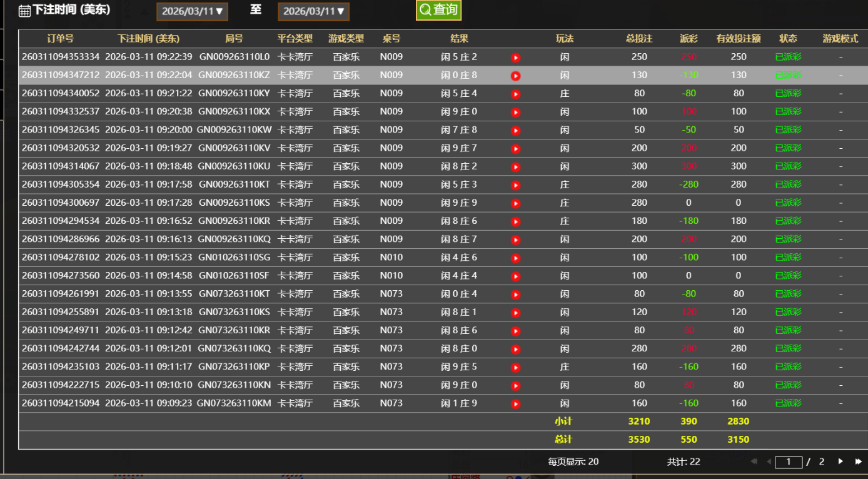Jump to the last page arrow
868x479 pixels.
coord(858,461)
